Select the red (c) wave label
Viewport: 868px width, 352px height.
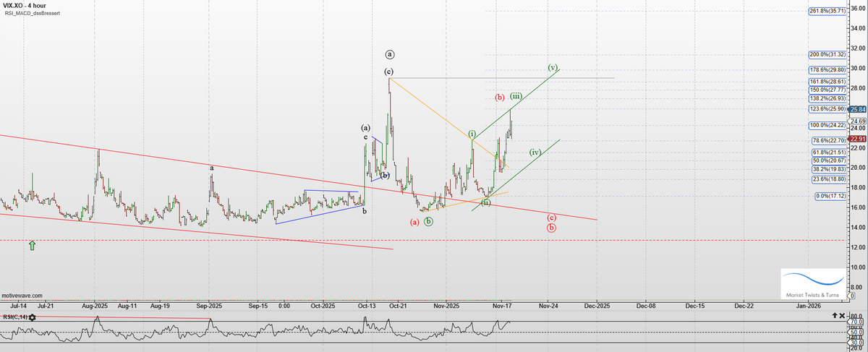(551, 217)
